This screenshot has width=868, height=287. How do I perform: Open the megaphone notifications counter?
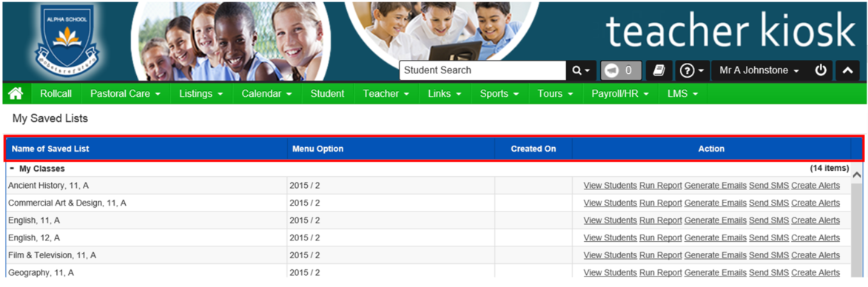tap(621, 71)
